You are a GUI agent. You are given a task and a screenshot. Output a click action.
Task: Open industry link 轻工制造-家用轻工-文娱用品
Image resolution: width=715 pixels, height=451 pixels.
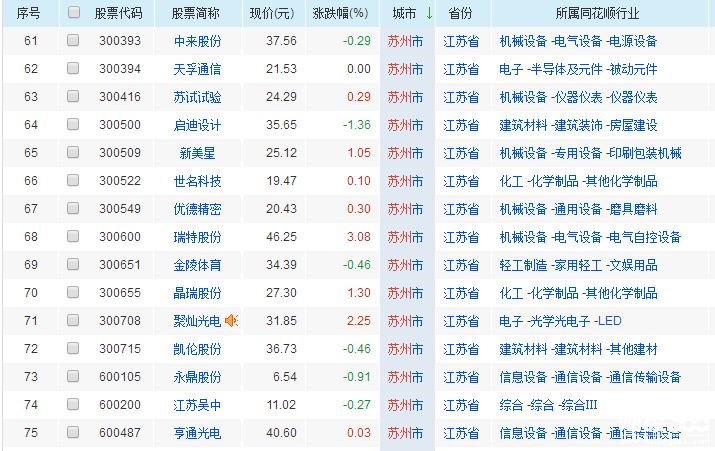pyautogui.click(x=578, y=265)
